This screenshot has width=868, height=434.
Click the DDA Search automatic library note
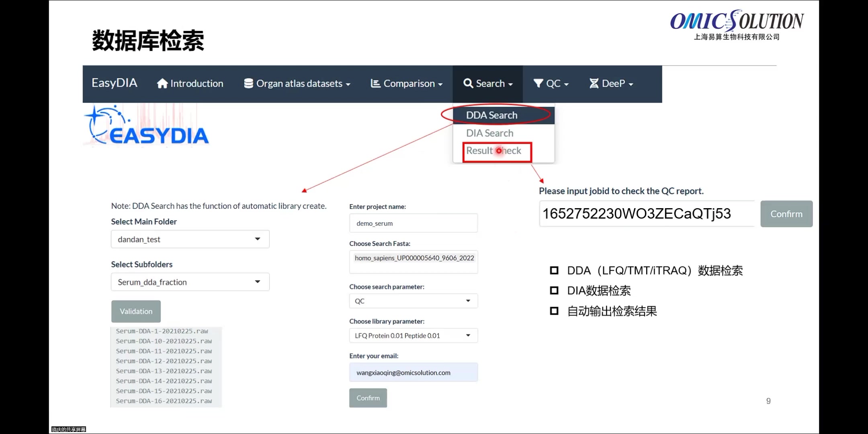(x=219, y=206)
